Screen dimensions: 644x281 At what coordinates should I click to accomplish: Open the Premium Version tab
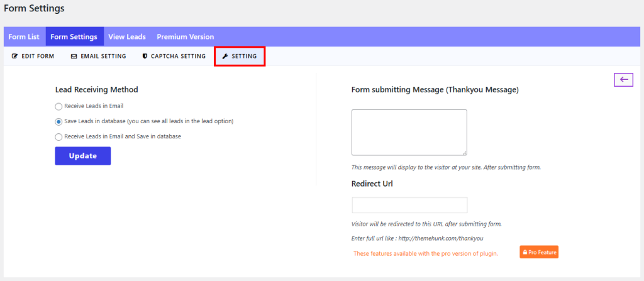[186, 36]
